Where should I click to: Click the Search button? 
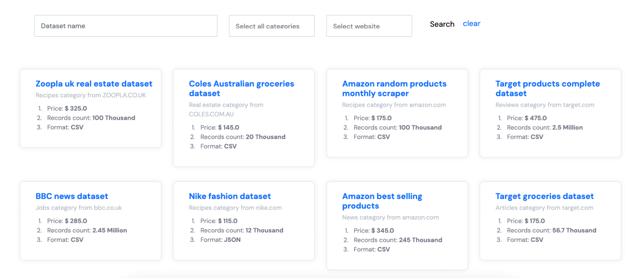442,24
